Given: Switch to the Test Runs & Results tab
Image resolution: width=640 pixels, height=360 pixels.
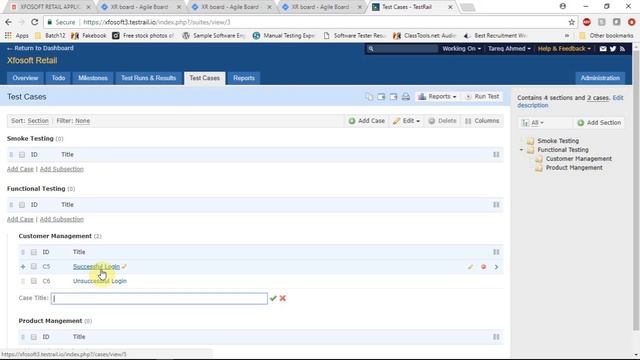Looking at the screenshot, I should pos(148,78).
